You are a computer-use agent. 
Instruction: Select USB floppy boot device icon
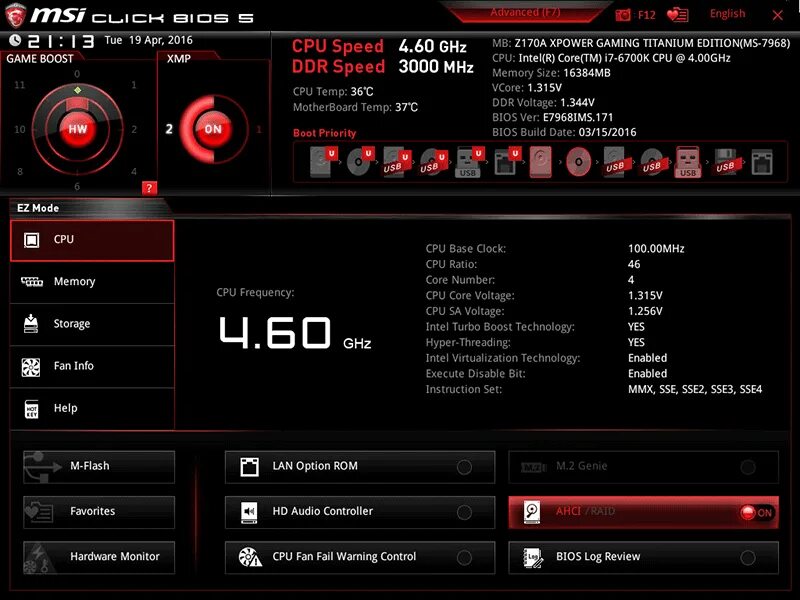(726, 162)
